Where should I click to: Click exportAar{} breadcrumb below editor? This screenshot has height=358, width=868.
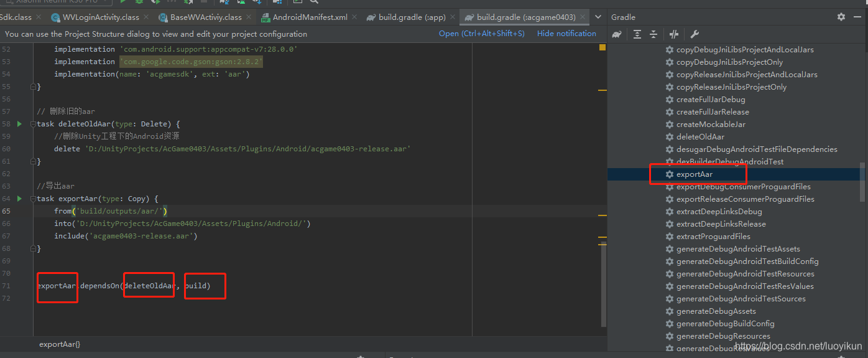coord(60,344)
